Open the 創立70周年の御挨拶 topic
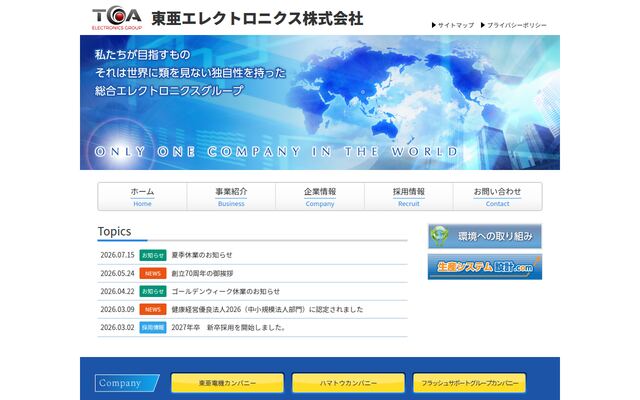 (x=202, y=273)
